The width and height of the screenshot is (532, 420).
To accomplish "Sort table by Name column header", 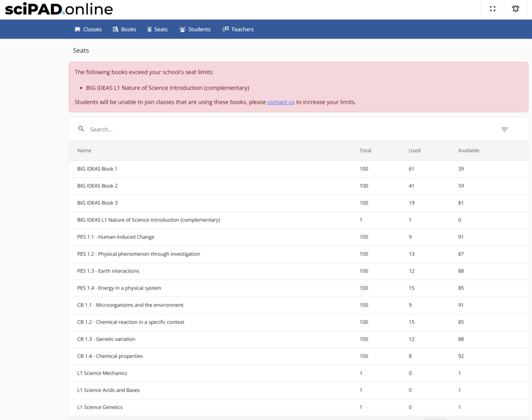I will pyautogui.click(x=84, y=151).
